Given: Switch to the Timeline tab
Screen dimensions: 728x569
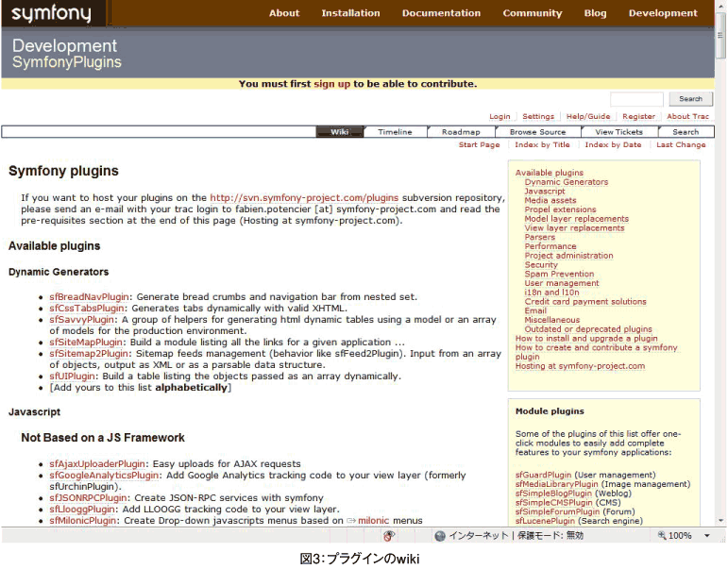Looking at the screenshot, I should tap(395, 132).
